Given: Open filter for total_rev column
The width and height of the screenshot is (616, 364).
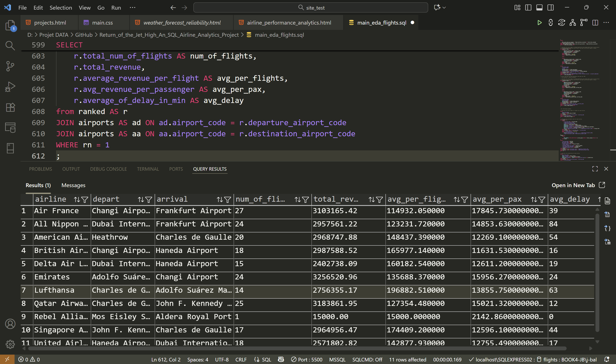Looking at the screenshot, I should (379, 200).
